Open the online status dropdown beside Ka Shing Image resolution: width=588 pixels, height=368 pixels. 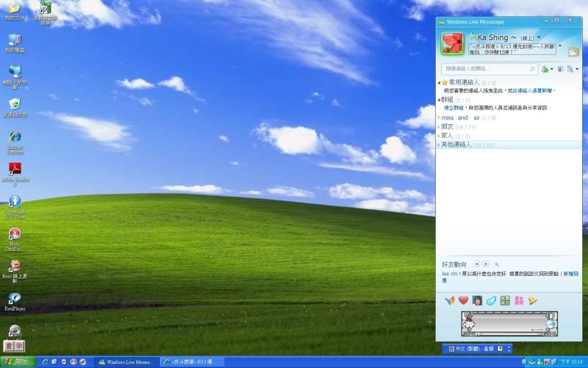click(x=538, y=38)
